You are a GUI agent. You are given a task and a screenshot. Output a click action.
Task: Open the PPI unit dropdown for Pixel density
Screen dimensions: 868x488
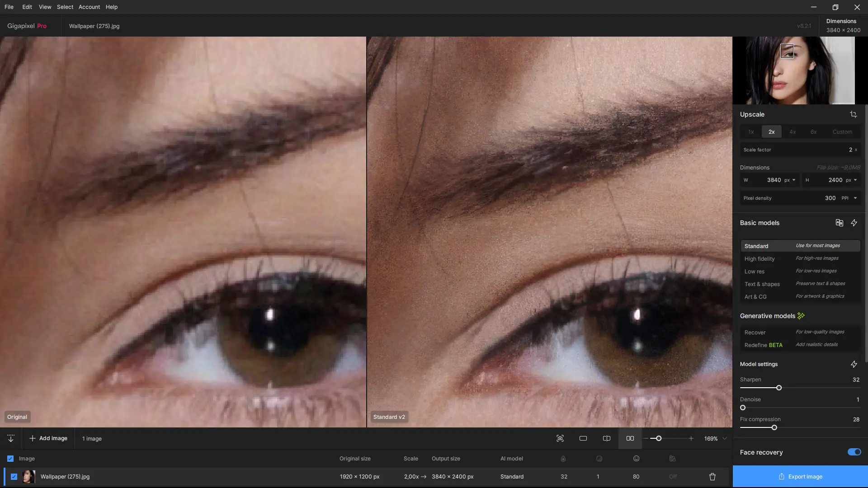[x=855, y=198]
